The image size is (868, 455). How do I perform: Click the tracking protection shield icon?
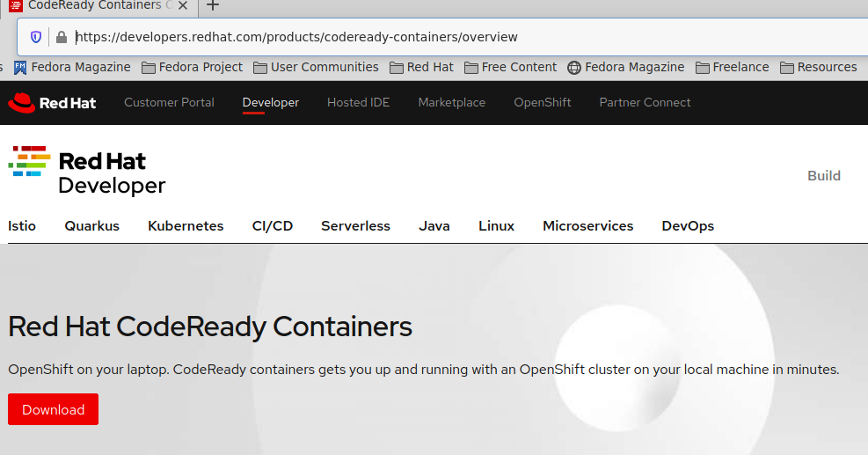36,37
